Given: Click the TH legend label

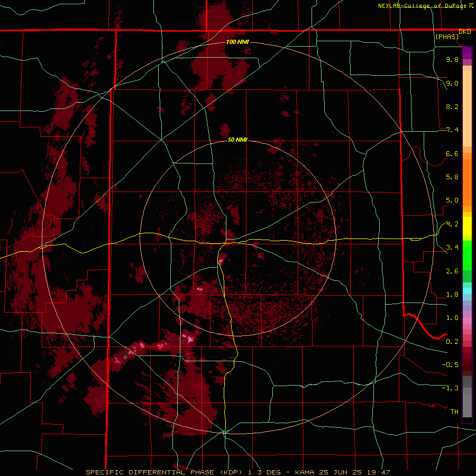Looking at the screenshot, I should pyautogui.click(x=454, y=412).
